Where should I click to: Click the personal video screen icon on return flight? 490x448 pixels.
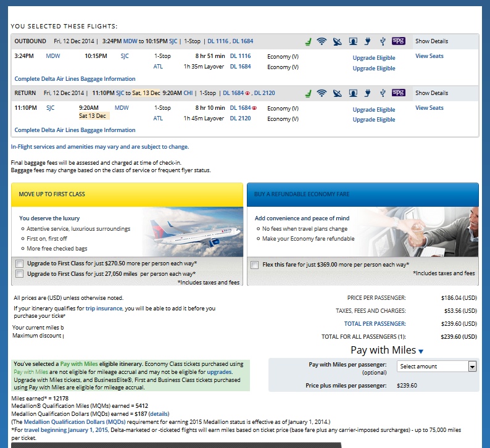coord(353,93)
